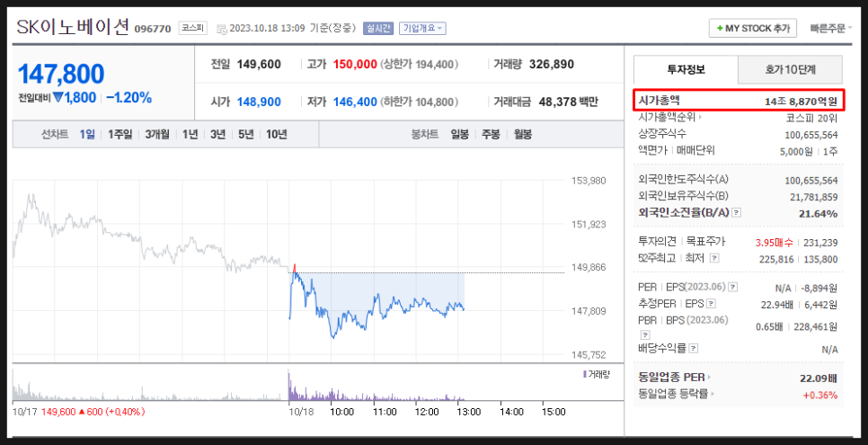Click the 고가 value 150,000
The width and height of the screenshot is (868, 445).
[355, 65]
